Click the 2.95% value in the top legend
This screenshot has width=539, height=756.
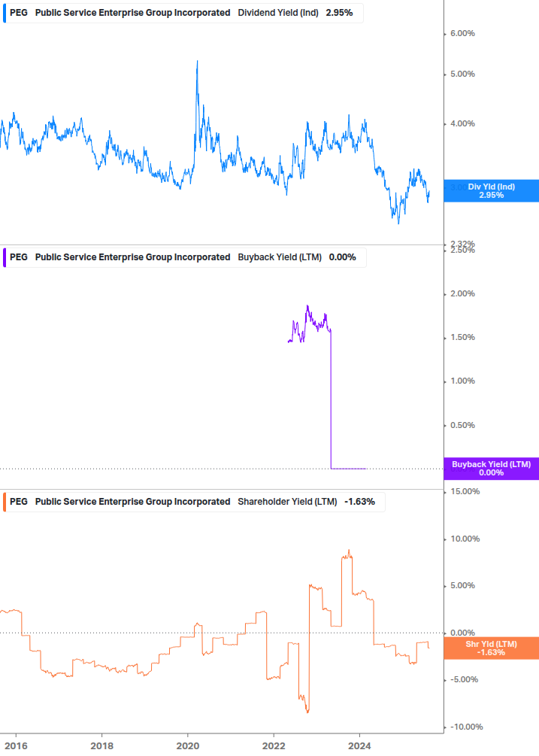click(x=339, y=13)
